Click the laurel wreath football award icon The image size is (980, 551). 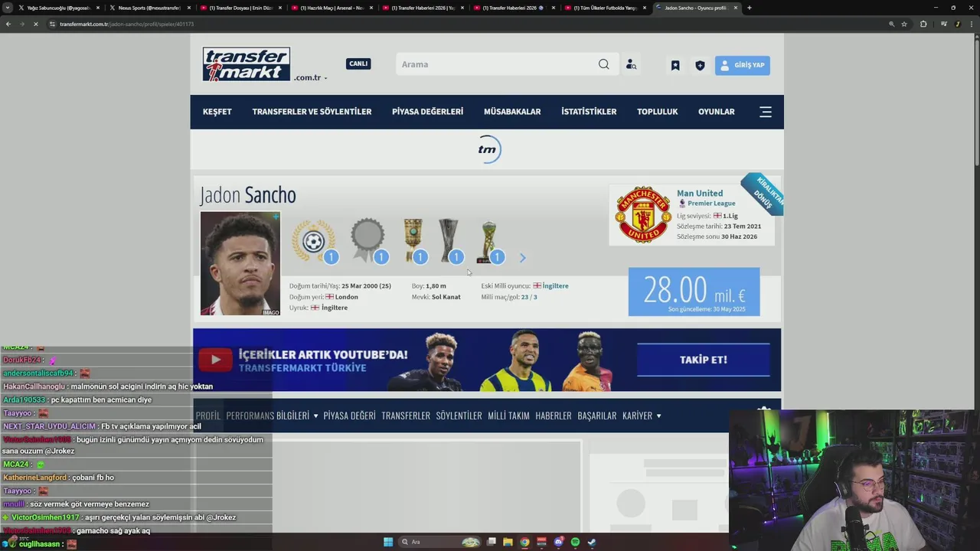[314, 242]
